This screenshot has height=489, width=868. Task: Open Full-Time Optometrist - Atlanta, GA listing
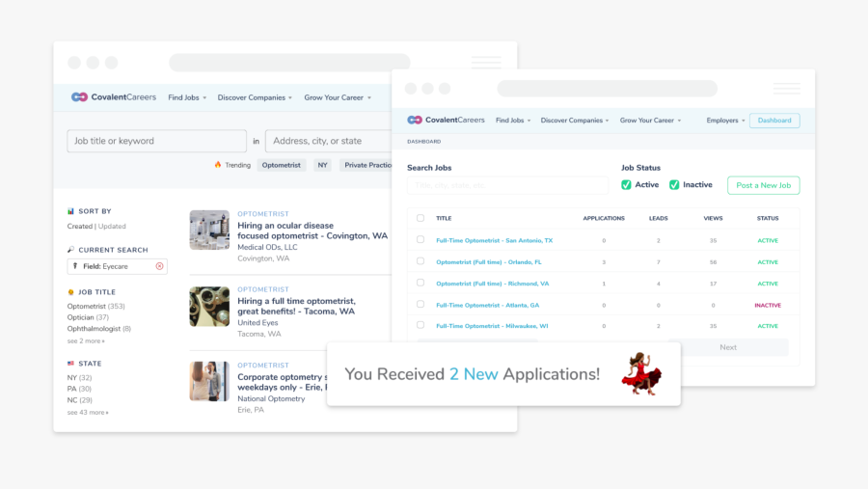[487, 305]
